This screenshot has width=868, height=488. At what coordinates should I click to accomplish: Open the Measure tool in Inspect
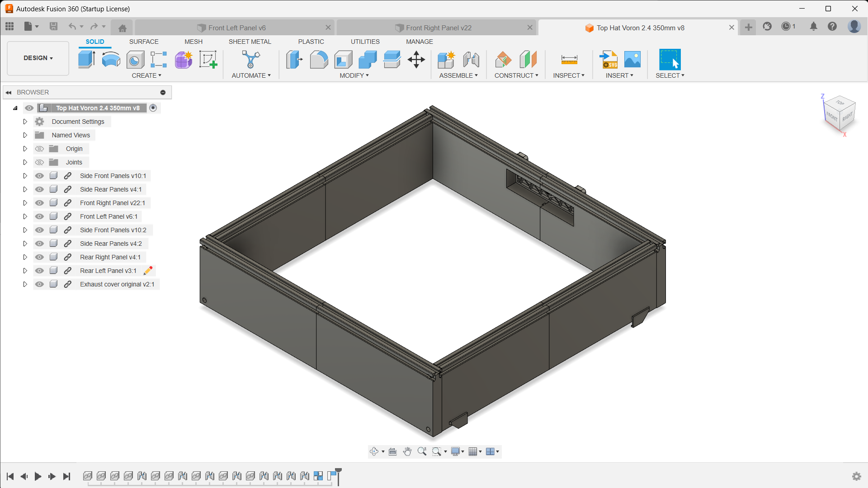[568, 59]
